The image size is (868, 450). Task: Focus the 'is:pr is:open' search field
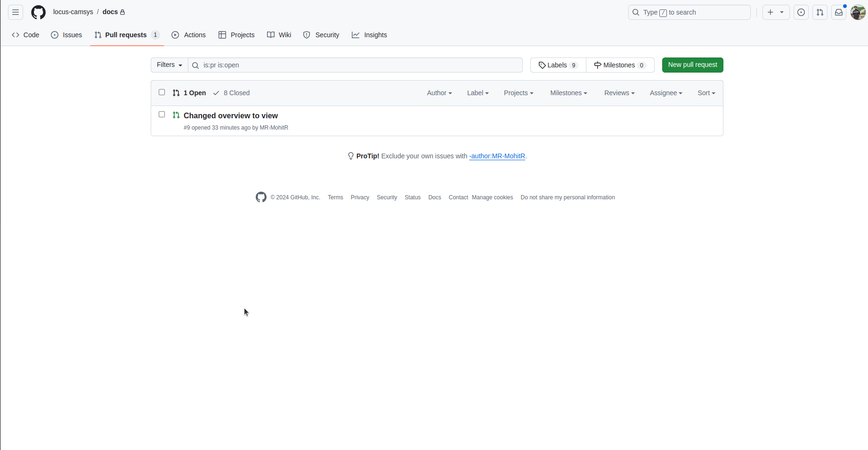coord(358,65)
